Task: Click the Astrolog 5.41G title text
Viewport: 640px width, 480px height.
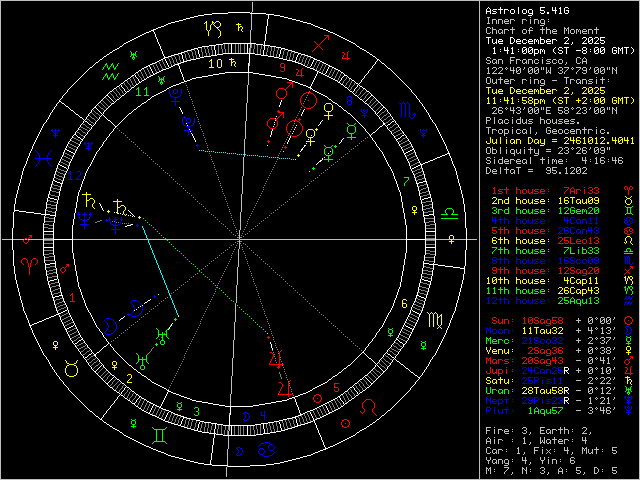Action: pos(527,10)
